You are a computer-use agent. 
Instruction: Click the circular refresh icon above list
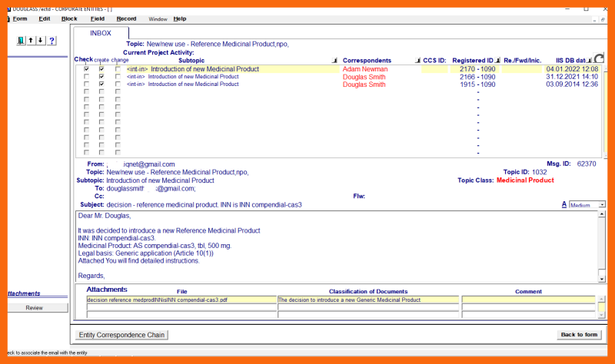point(599,59)
